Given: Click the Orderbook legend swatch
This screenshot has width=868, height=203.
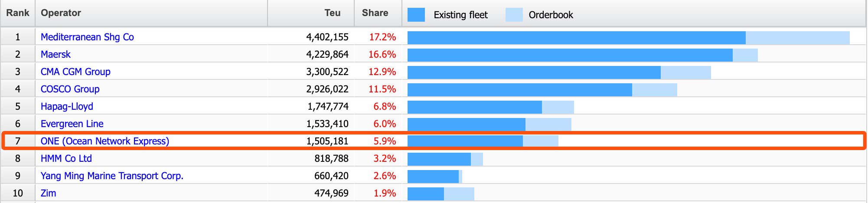Looking at the screenshot, I should (514, 15).
